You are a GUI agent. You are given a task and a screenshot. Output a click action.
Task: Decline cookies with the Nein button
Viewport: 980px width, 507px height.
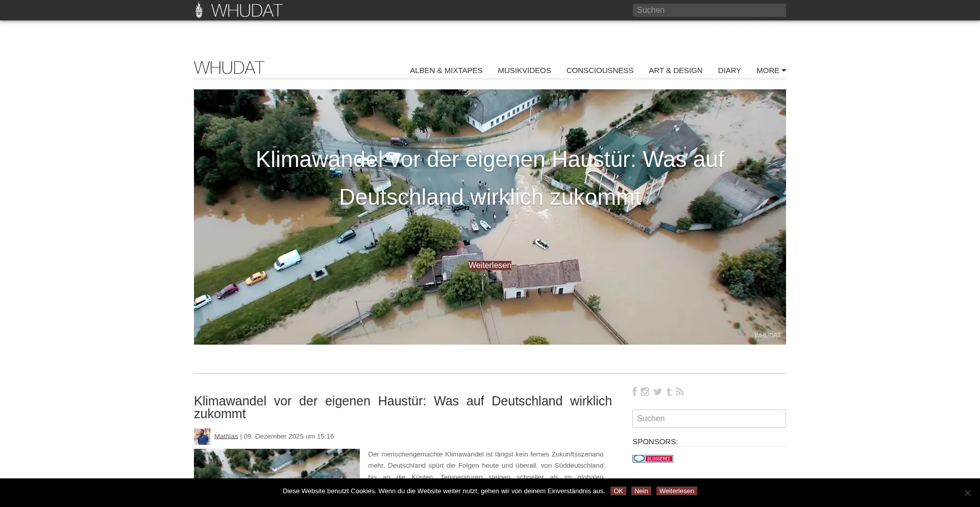tap(641, 491)
